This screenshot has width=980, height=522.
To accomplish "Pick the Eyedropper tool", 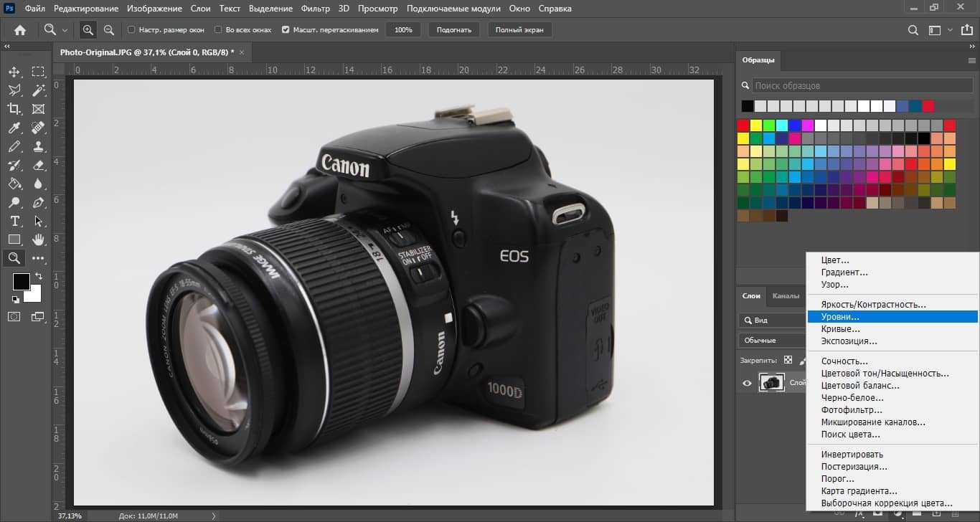I will point(14,128).
